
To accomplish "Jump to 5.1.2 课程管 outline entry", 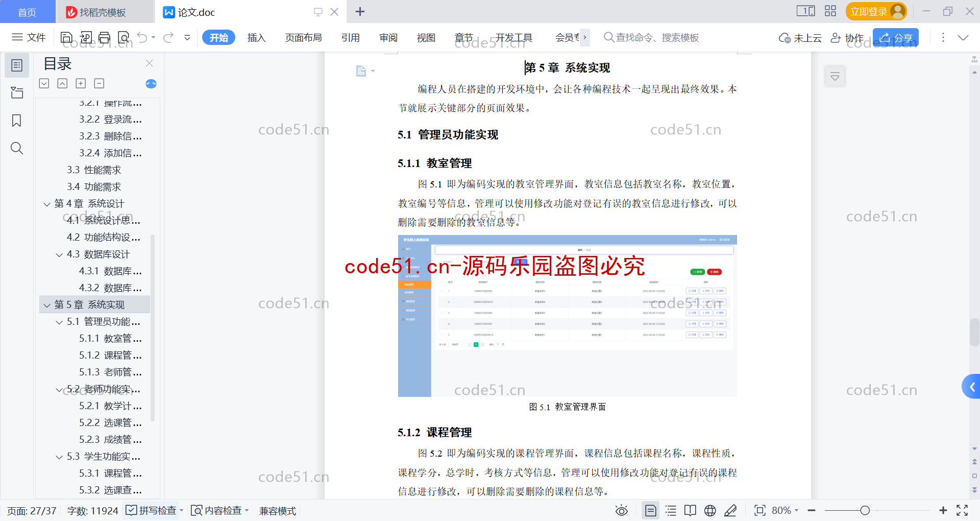I will [110, 356].
